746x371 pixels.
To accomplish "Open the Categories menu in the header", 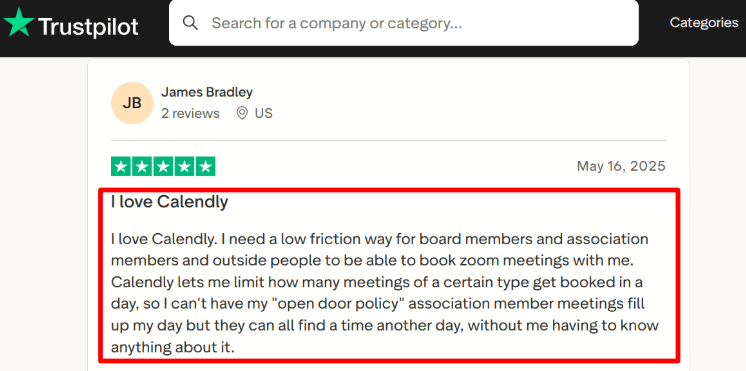I will 704,22.
